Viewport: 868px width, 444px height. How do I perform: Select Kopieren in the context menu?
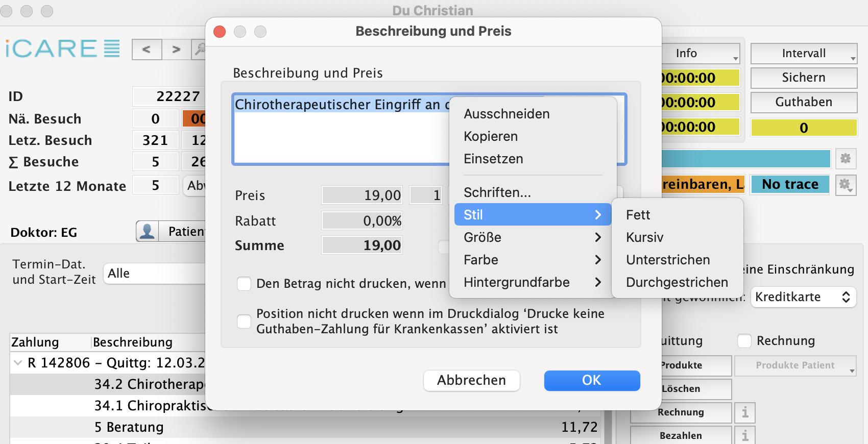pos(491,136)
